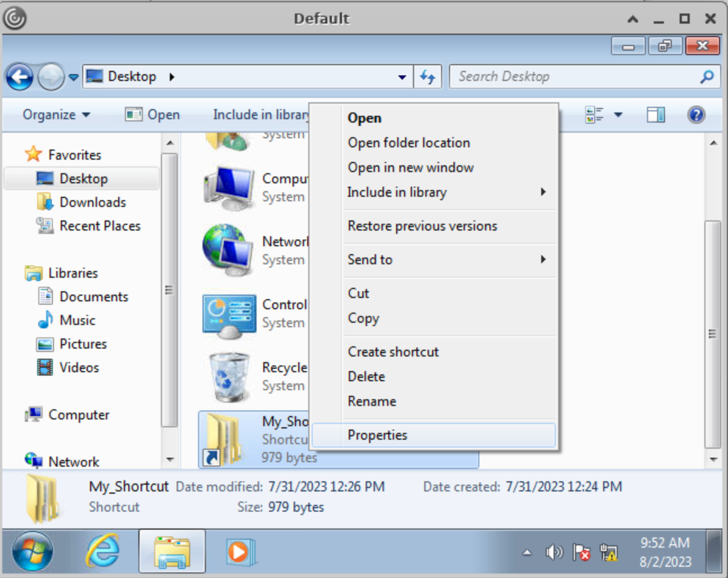Select Properties in the context menu

click(x=378, y=435)
